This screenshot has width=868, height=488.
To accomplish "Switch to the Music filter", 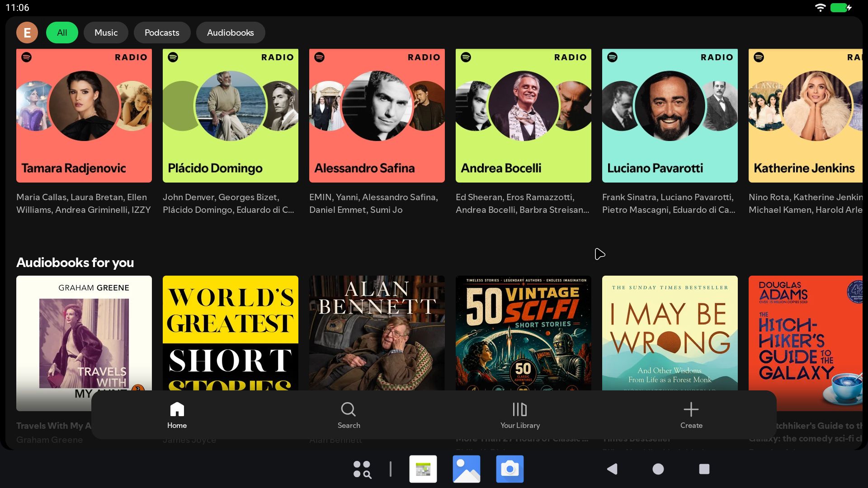I will tap(106, 33).
